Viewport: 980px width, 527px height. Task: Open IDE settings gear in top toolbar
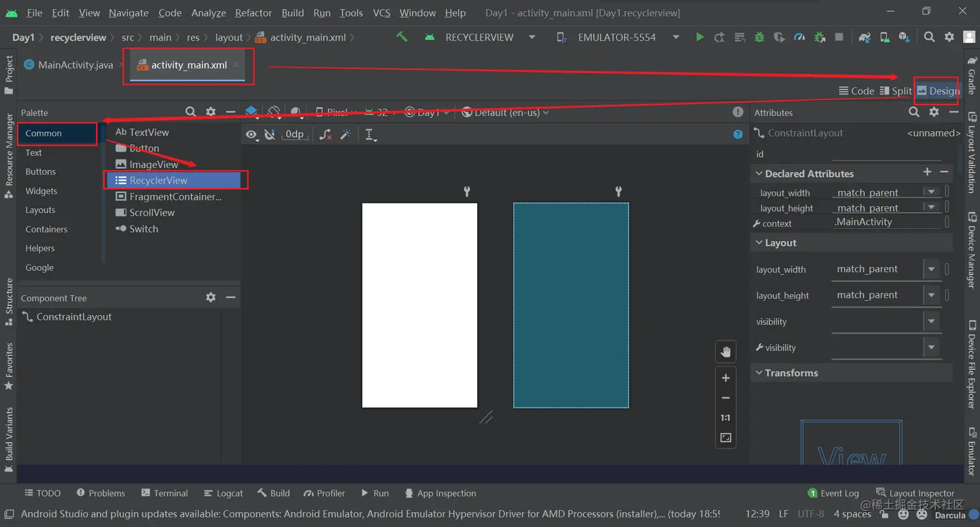coord(950,38)
